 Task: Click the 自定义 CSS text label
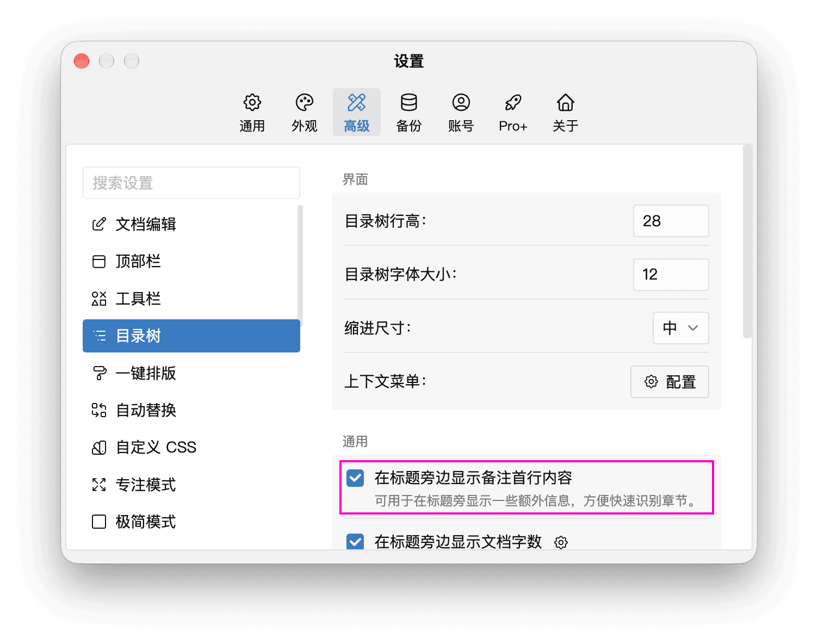(x=156, y=448)
